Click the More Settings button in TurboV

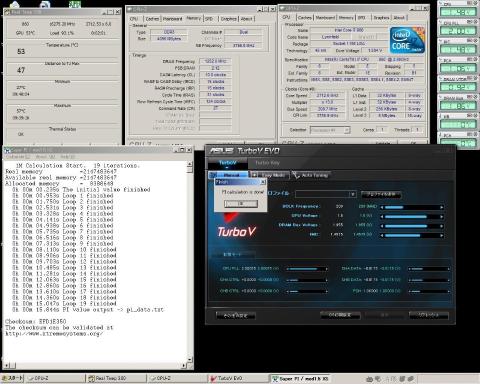point(235,315)
